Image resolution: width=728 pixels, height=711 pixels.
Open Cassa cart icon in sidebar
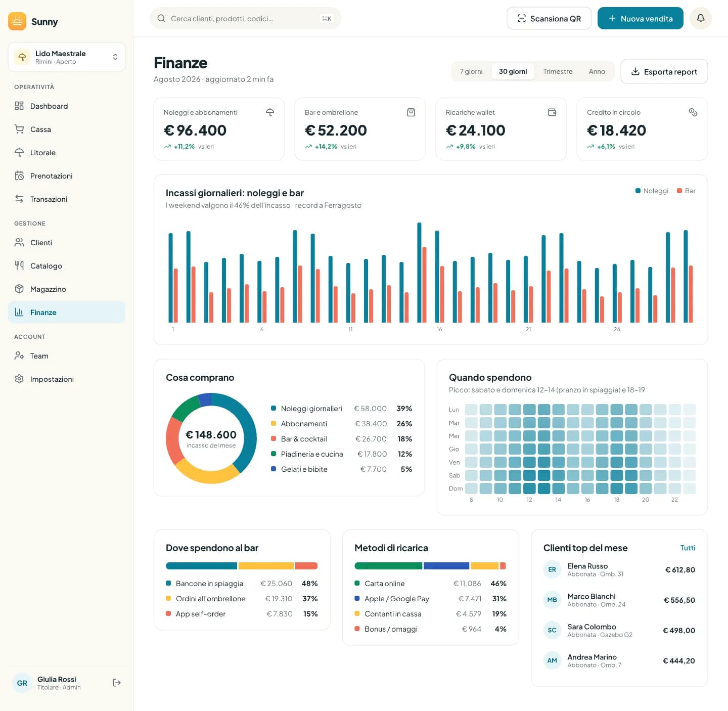[19, 129]
